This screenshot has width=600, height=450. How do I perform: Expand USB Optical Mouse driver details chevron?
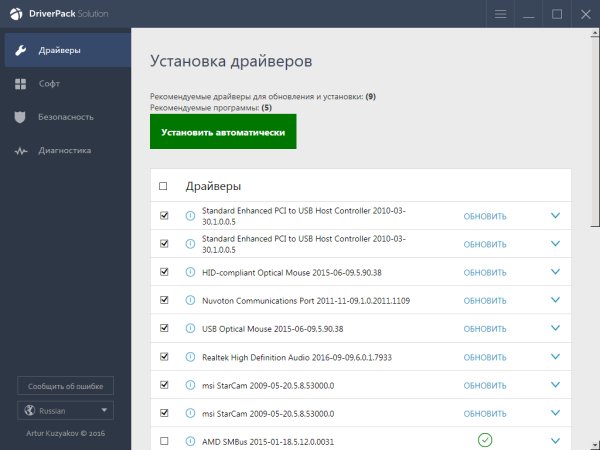(556, 328)
